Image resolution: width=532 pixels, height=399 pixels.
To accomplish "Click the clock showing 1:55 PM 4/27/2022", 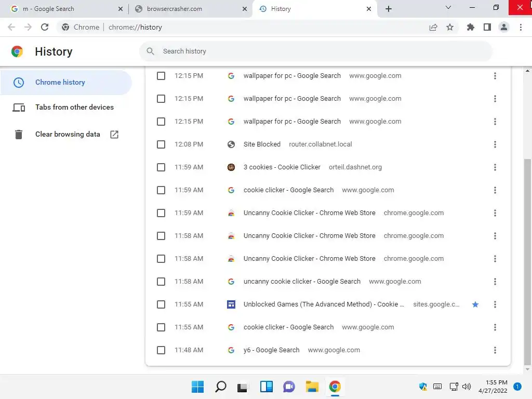I will 493,387.
